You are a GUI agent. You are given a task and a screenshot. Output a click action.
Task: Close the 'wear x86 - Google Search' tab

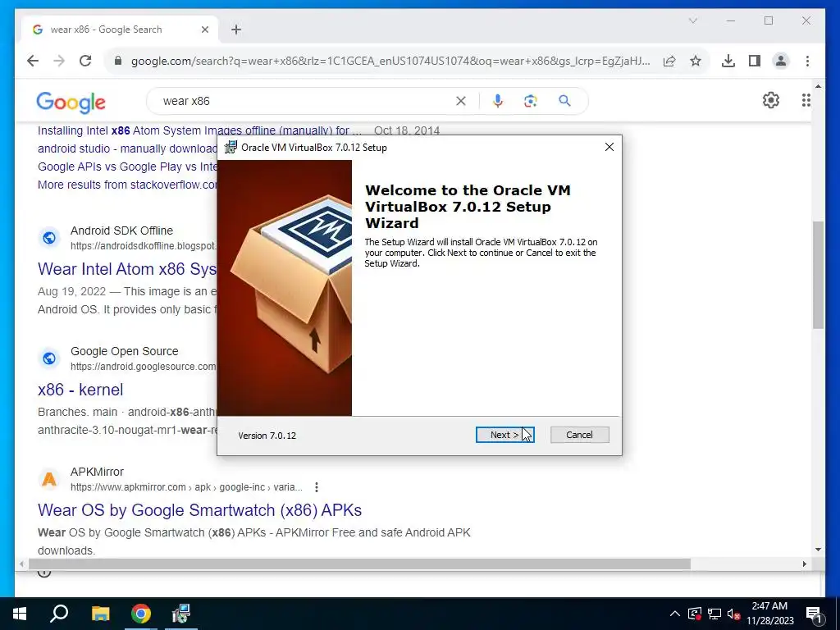click(204, 30)
